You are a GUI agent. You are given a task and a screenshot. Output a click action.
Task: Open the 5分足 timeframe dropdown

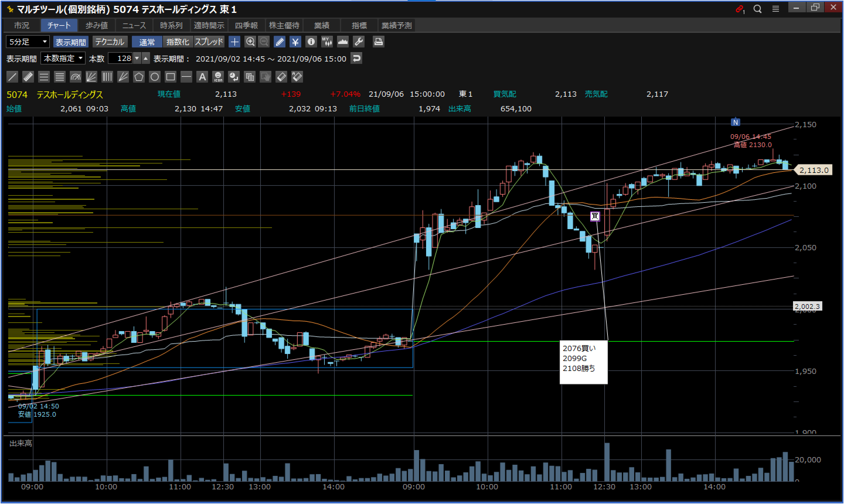tap(28, 42)
